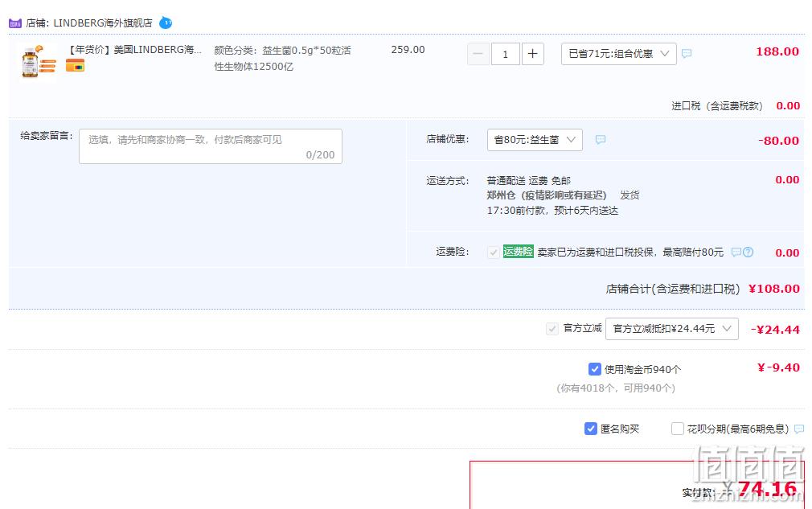This screenshot has width=812, height=509.
Task: Click the comment icon beside 店铺优惠 dropdown
Action: [601, 139]
